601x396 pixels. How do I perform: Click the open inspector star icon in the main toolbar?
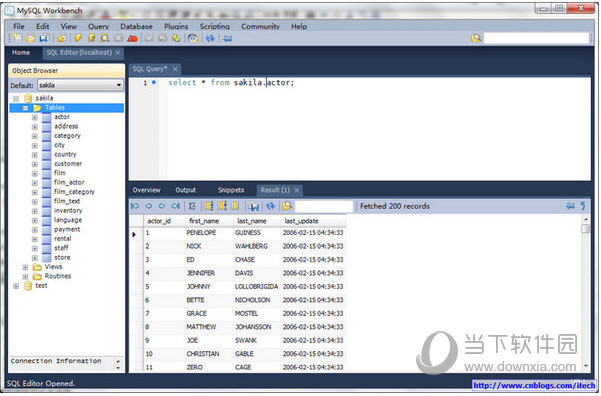pyautogui.click(x=61, y=38)
